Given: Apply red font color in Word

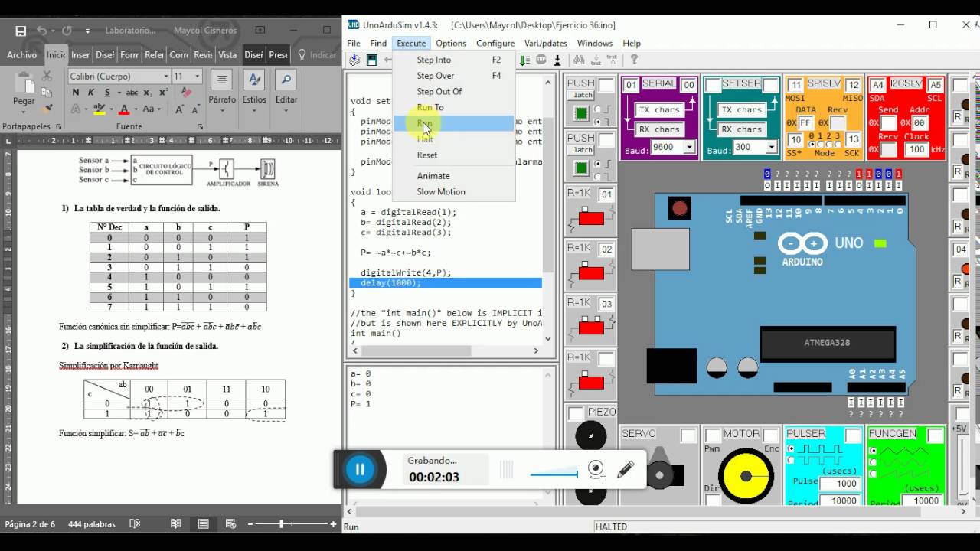Looking at the screenshot, I should point(124,109).
